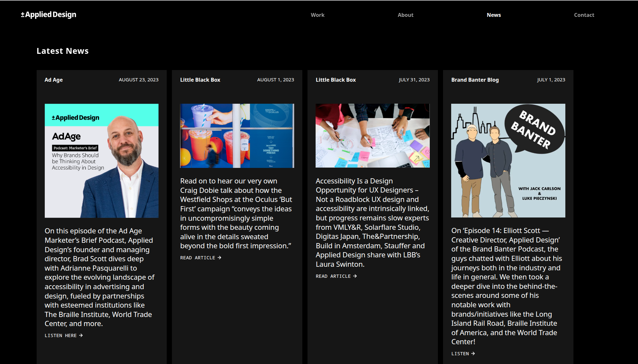Click the Little Black Box label dated August 1
This screenshot has height=364, width=638.
pyautogui.click(x=200, y=80)
